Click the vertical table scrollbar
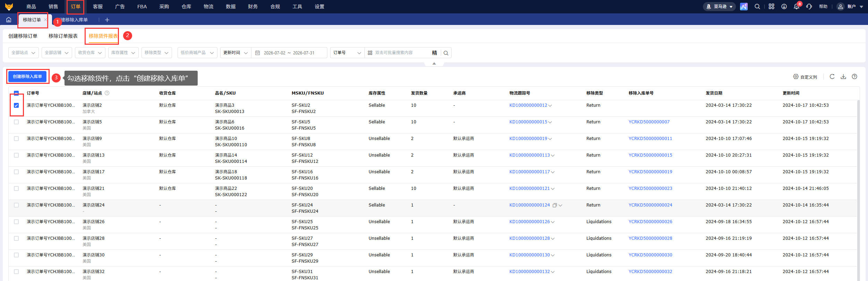Image resolution: width=868 pixels, height=281 pixels. click(858, 191)
